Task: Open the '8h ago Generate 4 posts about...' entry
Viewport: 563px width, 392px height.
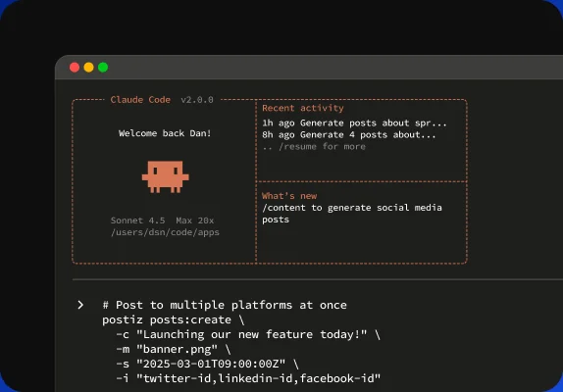Action: pos(348,135)
